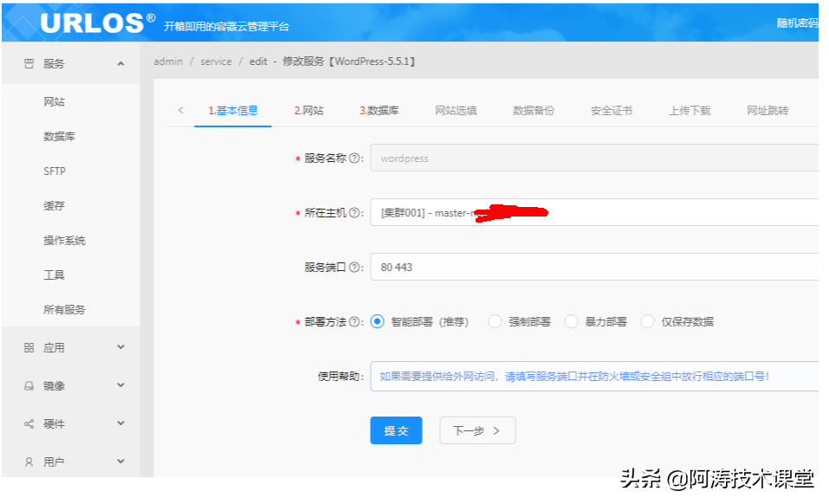Switch to 数据备份 tab
The width and height of the screenshot is (829, 504).
534,111
